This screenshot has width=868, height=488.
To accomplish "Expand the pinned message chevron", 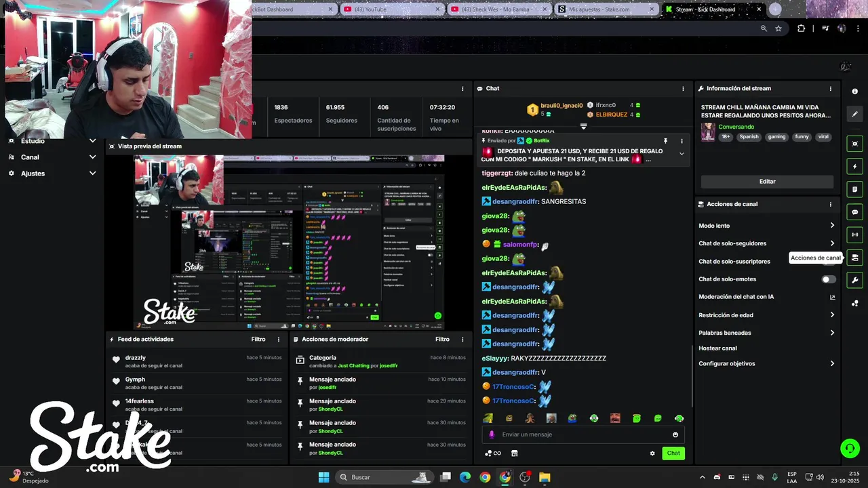I will pos(682,154).
